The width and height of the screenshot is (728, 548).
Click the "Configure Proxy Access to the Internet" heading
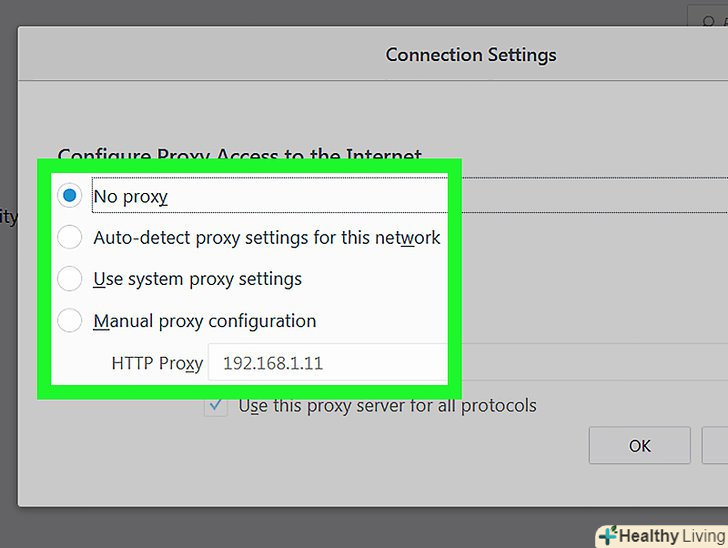(239, 157)
